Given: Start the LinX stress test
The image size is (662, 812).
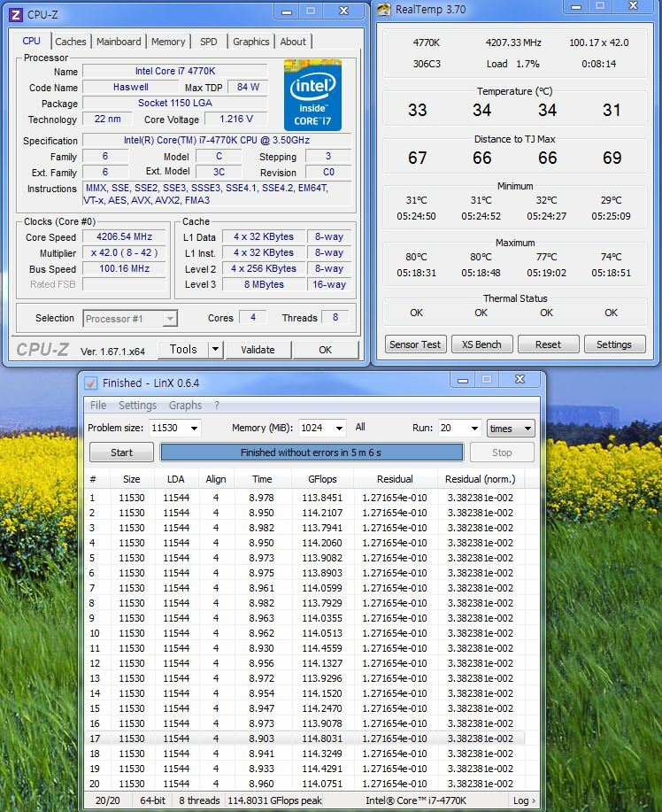Looking at the screenshot, I should pyautogui.click(x=121, y=452).
